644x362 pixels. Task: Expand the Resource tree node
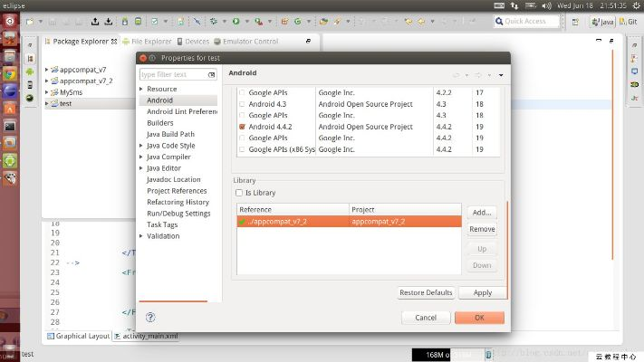pos(141,89)
